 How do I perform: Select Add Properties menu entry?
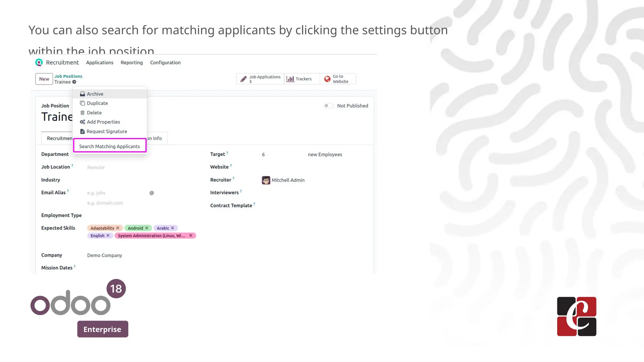[110, 122]
